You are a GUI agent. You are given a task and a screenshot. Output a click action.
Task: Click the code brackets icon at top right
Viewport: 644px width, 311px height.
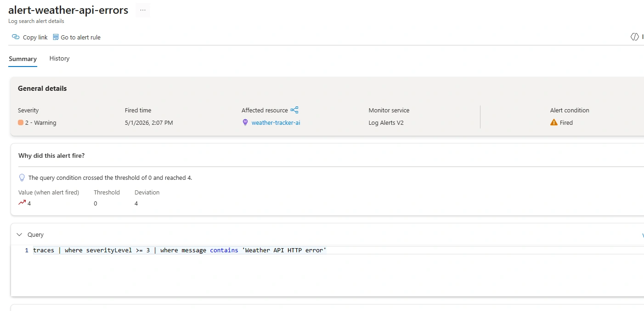pyautogui.click(x=634, y=37)
